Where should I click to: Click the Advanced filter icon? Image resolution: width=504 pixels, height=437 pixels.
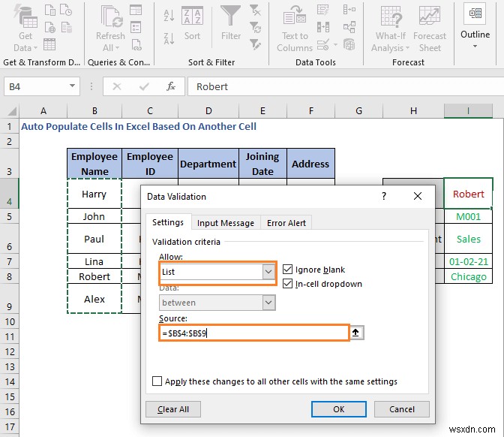(x=255, y=44)
